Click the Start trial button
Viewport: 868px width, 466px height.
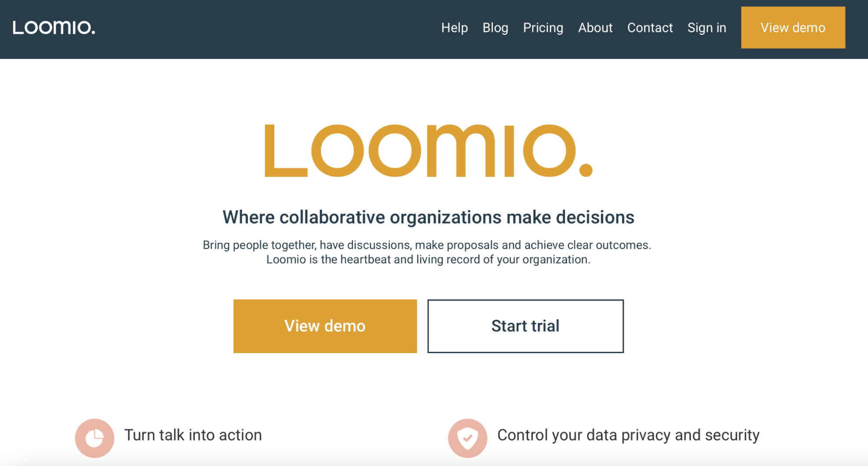coord(525,326)
